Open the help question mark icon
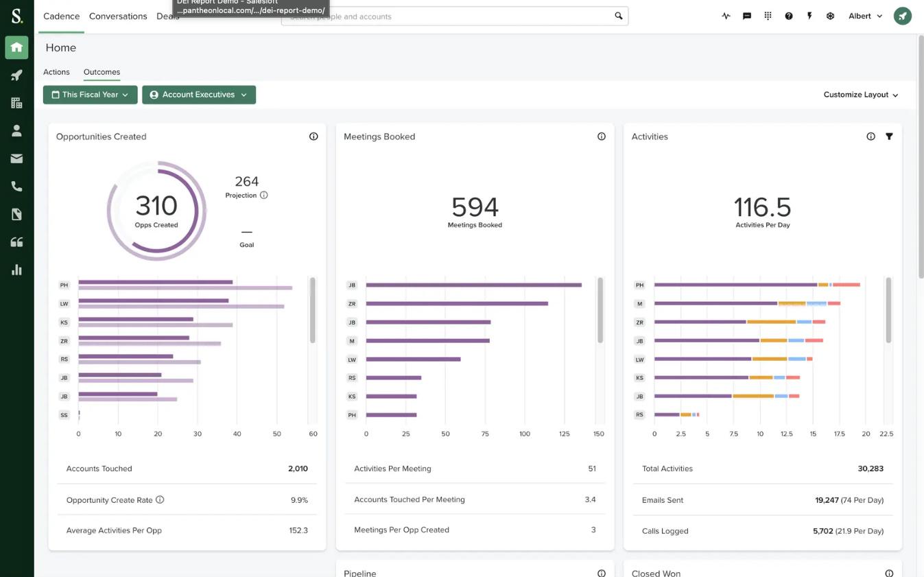This screenshot has width=924, height=577. pos(789,16)
